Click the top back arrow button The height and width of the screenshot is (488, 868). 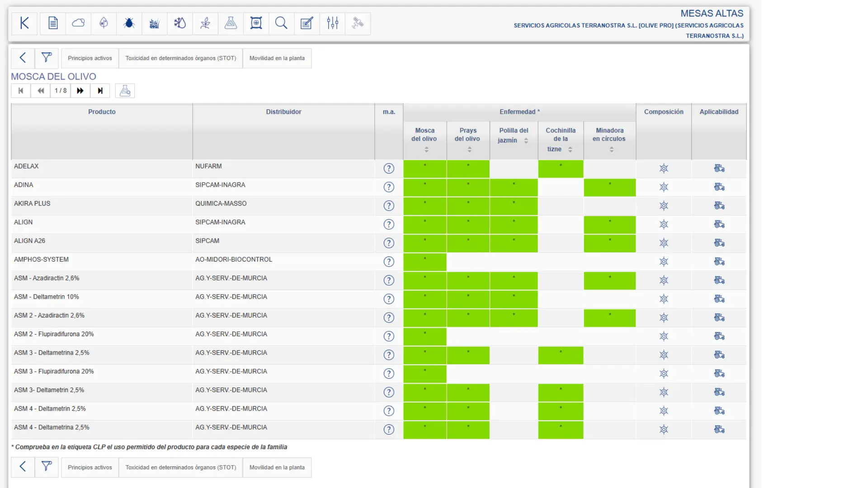coord(23,58)
